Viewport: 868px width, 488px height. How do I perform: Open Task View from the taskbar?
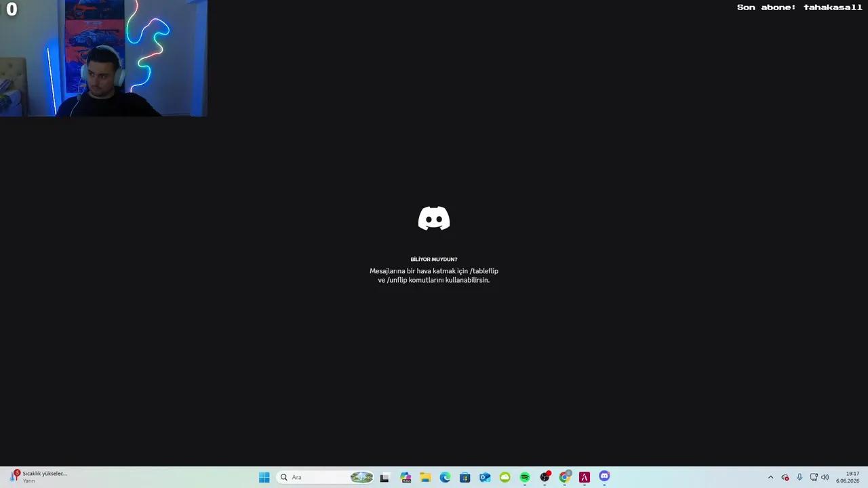pyautogui.click(x=384, y=477)
